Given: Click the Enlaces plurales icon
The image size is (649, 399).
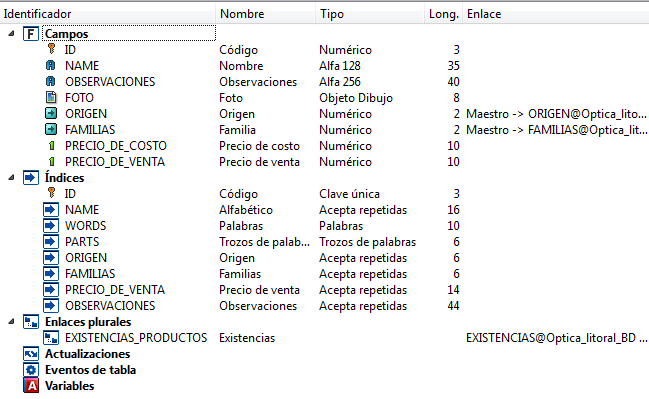Looking at the screenshot, I should [31, 322].
